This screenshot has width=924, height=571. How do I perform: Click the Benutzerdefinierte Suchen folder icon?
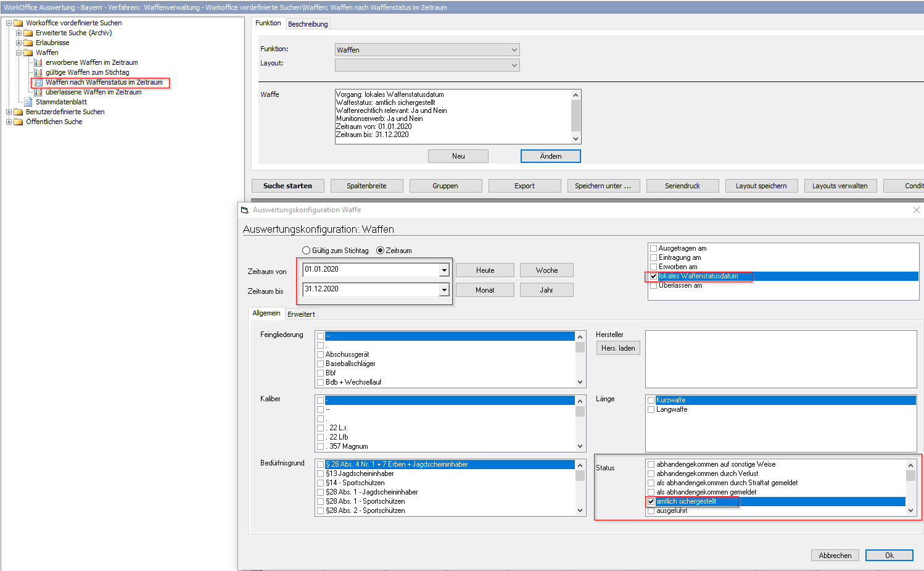(19, 112)
